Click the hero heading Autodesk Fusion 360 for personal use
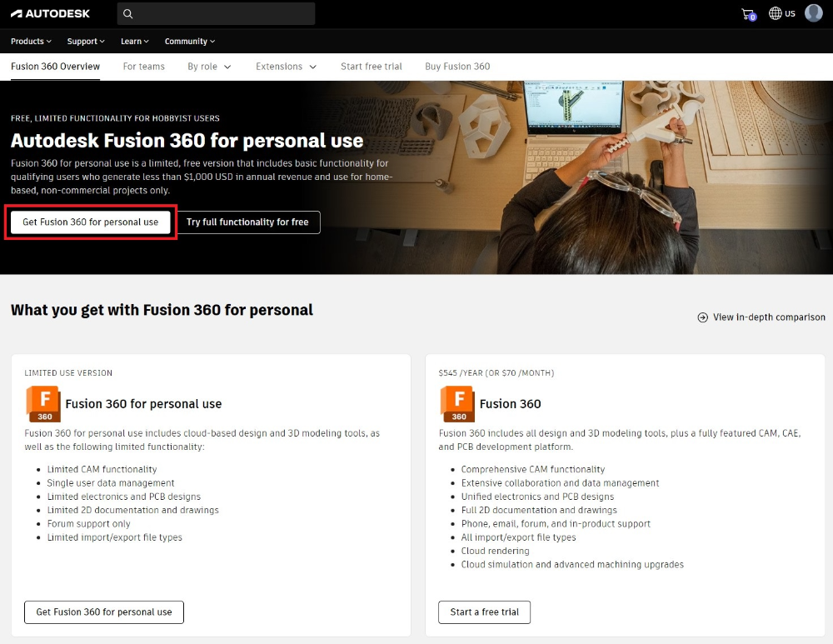Screen dimensions: 833x644 [x=187, y=141]
